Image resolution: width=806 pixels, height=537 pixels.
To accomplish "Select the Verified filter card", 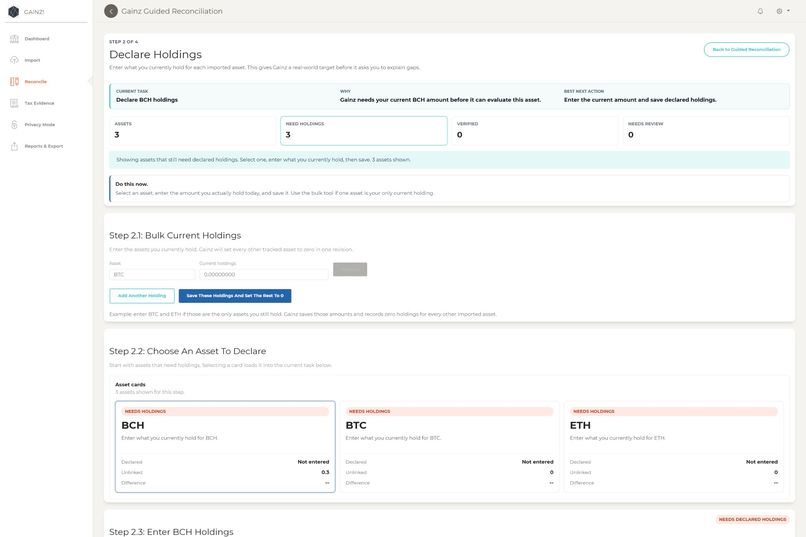I will (x=535, y=131).
